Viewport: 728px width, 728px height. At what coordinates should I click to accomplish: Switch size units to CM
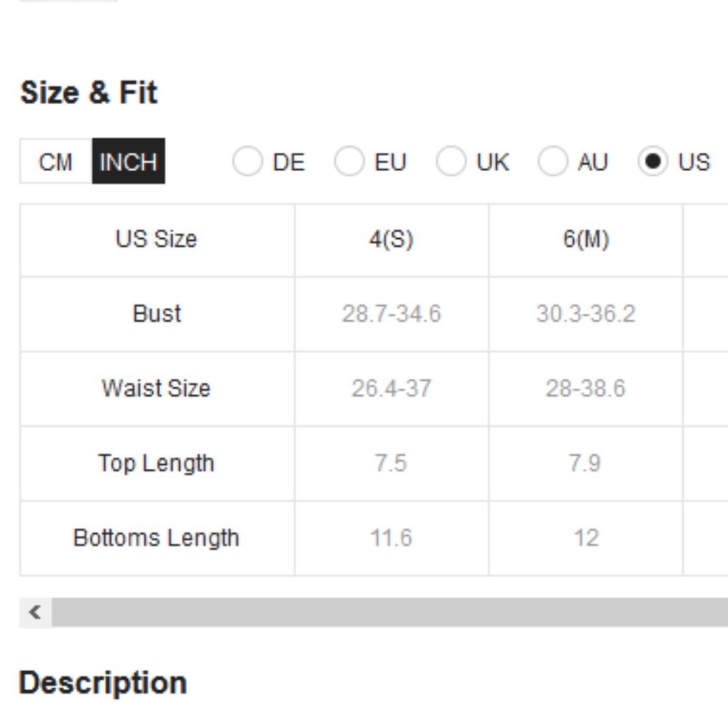56,161
